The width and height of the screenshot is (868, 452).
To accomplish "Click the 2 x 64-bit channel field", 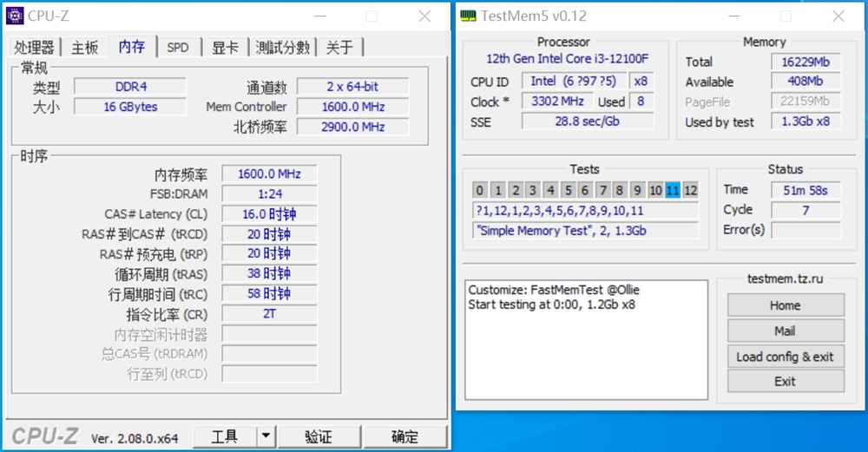I will (353, 87).
